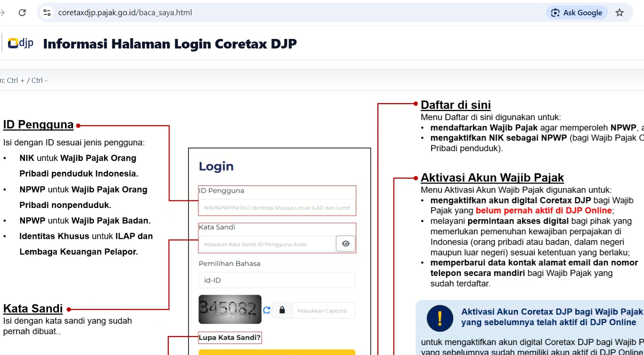Bookmark this page with the star icon
Screen dimensions: 644x355
[619, 13]
